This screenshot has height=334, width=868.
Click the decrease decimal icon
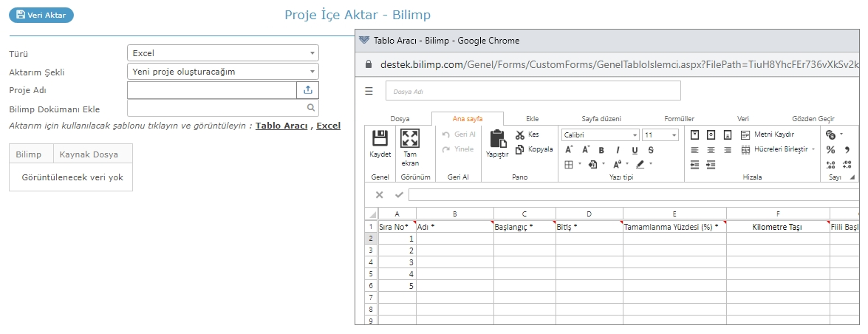pos(847,165)
